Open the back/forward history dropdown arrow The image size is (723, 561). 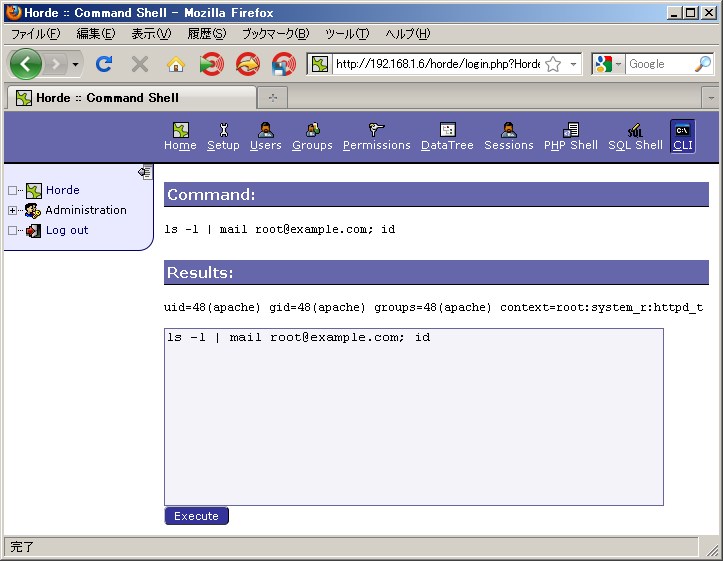75,64
